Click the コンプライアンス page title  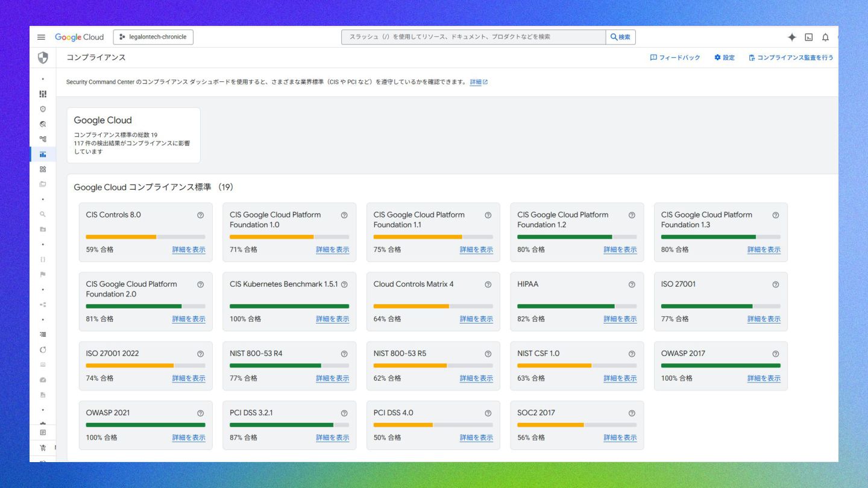[96, 58]
